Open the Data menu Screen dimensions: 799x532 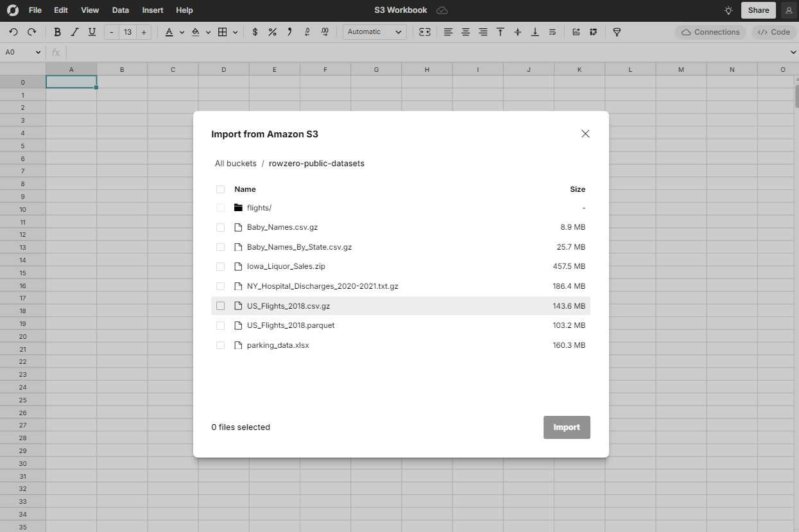point(120,10)
